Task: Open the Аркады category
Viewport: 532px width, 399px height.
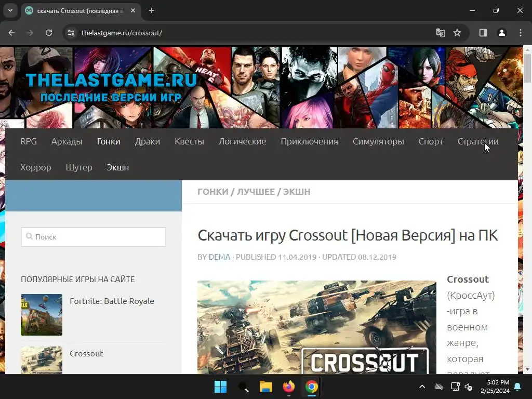Action: click(x=67, y=141)
